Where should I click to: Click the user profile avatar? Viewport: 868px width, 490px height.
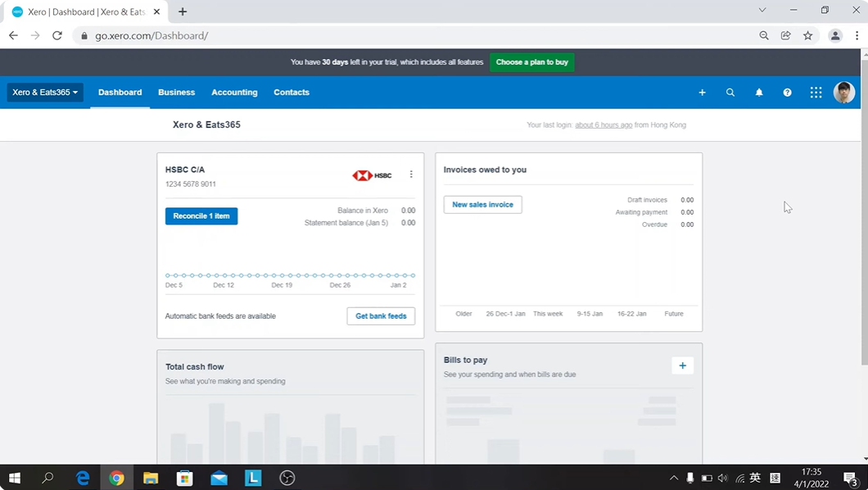click(x=843, y=93)
